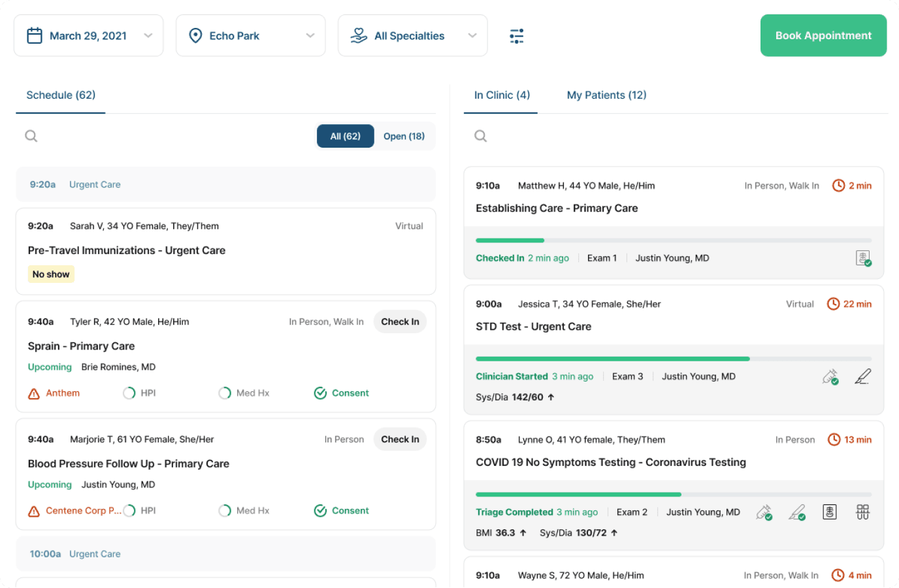Select the In Clinic (4) tab
899x588 pixels.
click(501, 95)
